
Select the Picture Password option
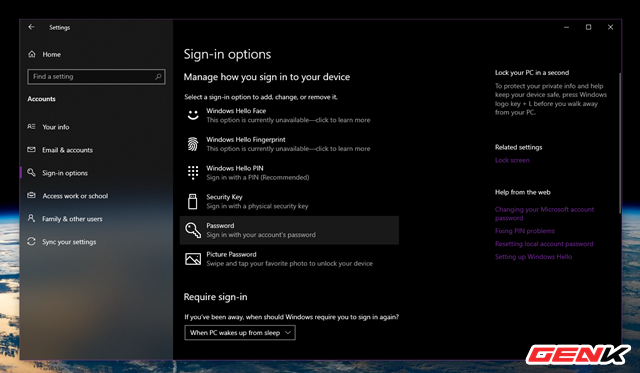[x=289, y=259]
